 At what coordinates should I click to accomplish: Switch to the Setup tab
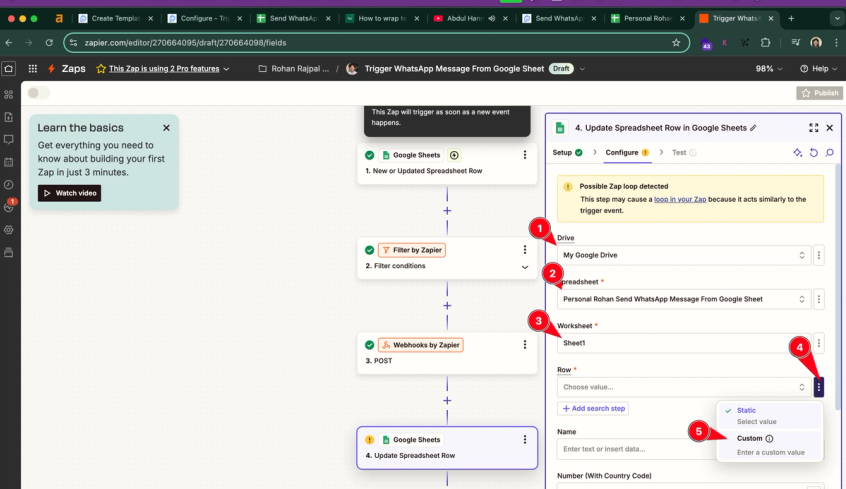(567, 153)
